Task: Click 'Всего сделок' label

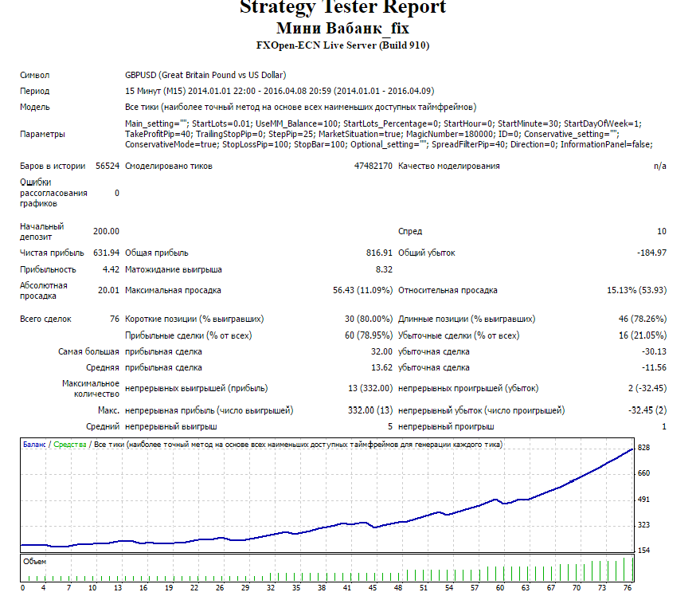Action: pos(45,319)
